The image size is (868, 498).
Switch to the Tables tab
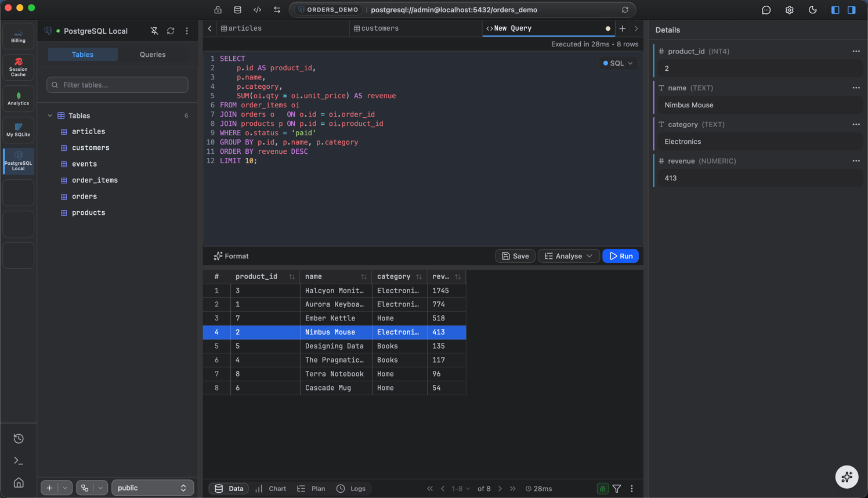click(x=82, y=55)
